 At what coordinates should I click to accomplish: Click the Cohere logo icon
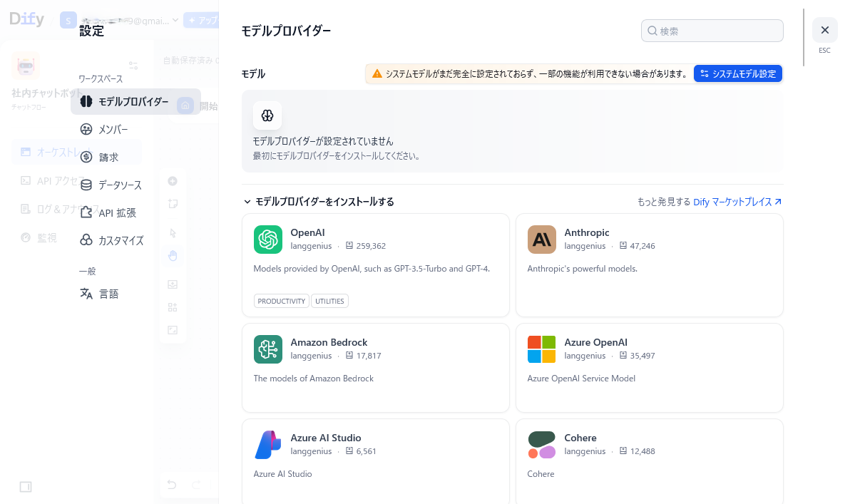pyautogui.click(x=542, y=444)
